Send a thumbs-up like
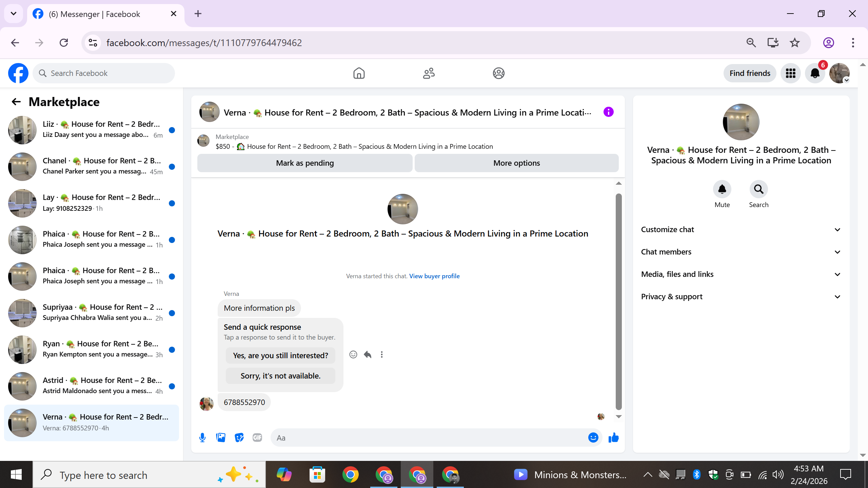This screenshot has height=488, width=868. pyautogui.click(x=613, y=438)
